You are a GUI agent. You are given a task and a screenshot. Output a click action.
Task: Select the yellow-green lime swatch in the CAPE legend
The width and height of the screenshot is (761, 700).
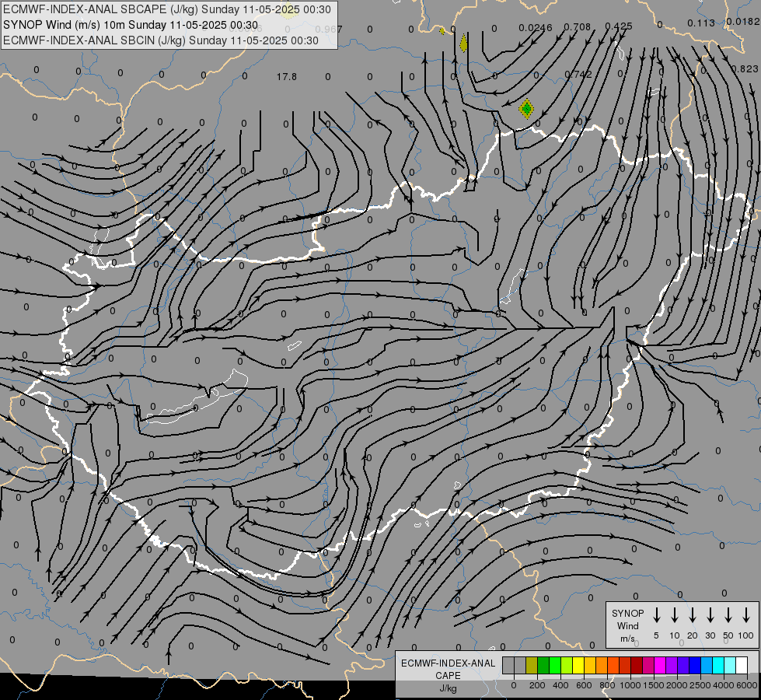tap(567, 665)
